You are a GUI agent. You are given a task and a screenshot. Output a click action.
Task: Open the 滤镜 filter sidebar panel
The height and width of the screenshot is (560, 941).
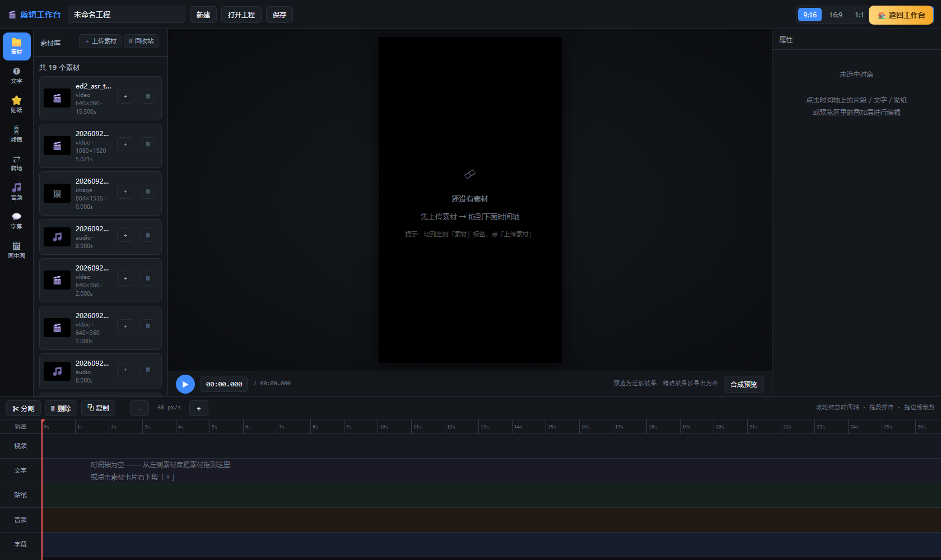pos(17,134)
